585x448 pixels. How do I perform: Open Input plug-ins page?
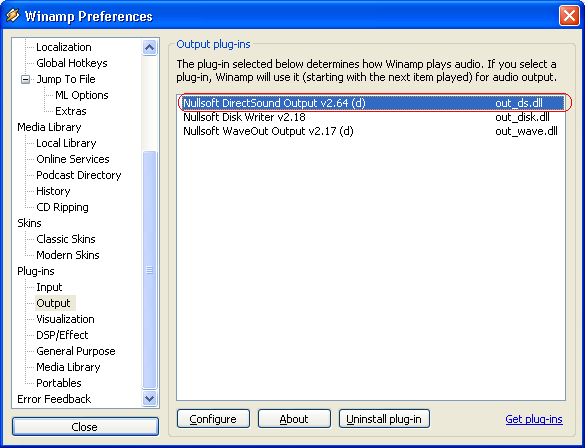(49, 287)
